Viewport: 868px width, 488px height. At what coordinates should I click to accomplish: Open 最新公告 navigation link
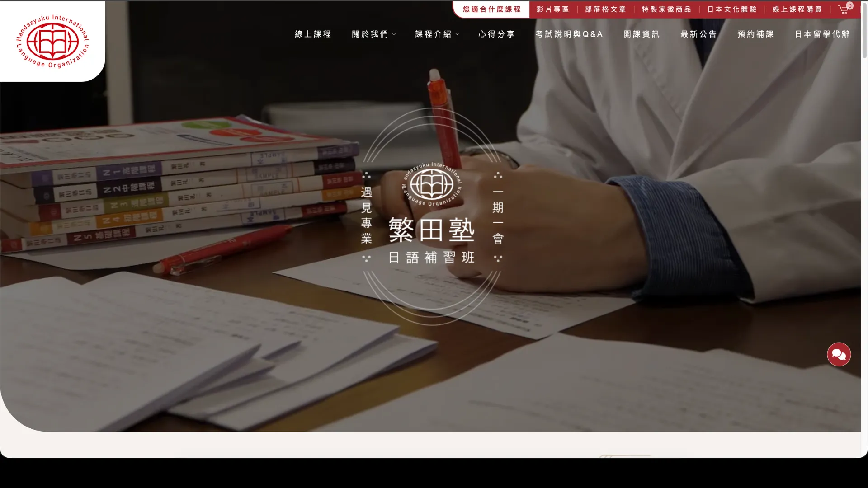[698, 34]
